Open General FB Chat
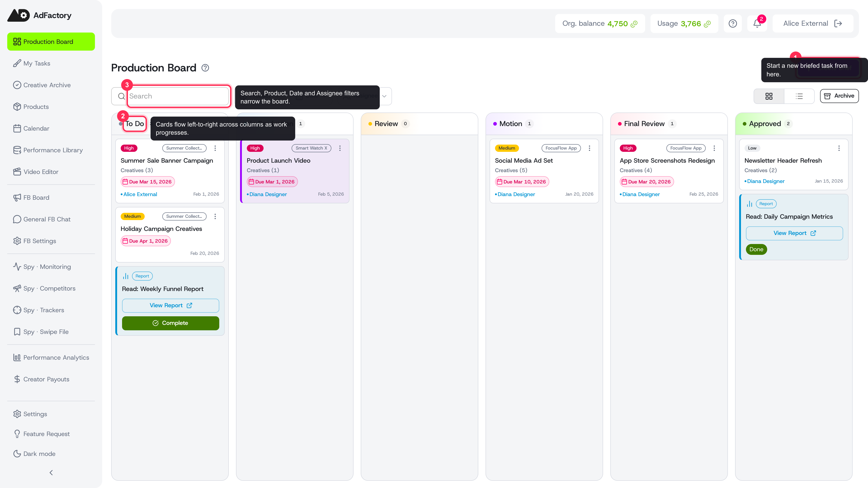 [x=51, y=219]
